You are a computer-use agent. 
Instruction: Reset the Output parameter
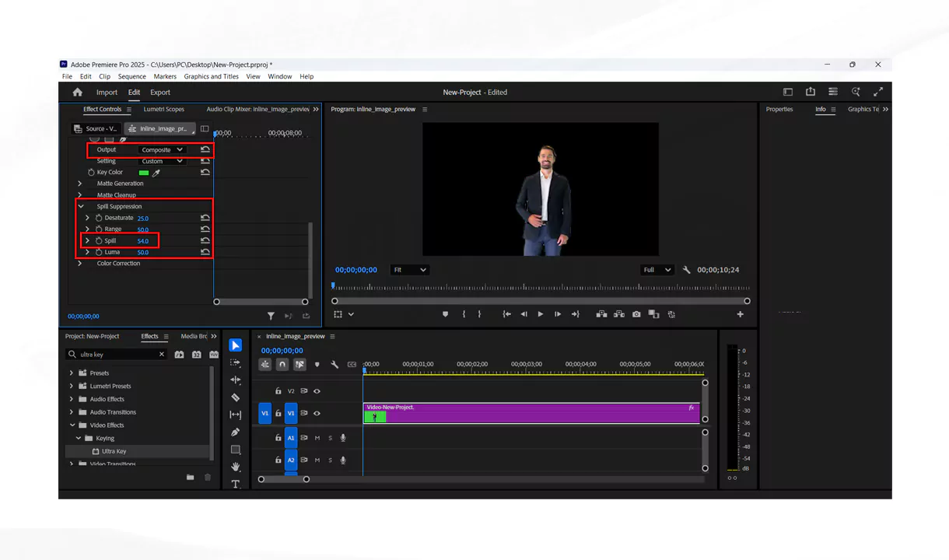205,149
